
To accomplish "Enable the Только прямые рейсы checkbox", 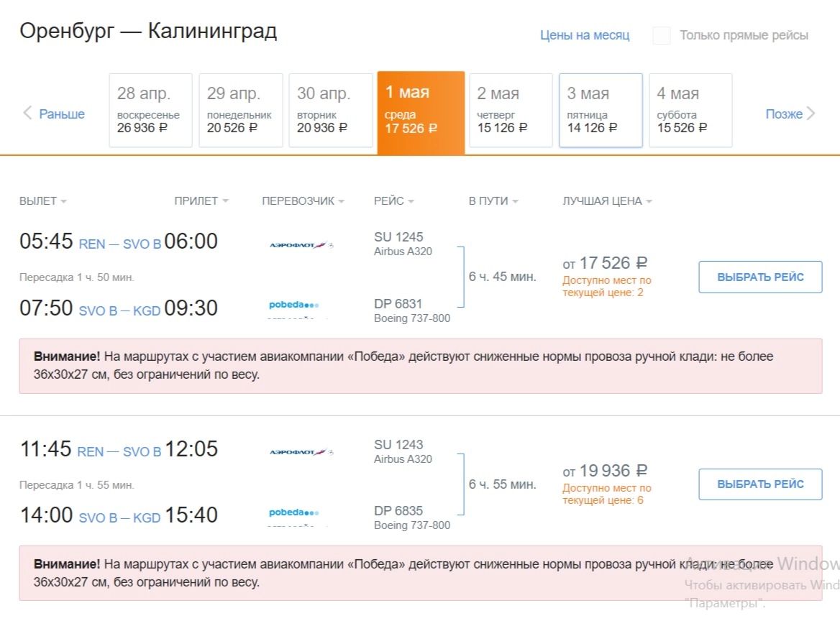I will tap(662, 35).
